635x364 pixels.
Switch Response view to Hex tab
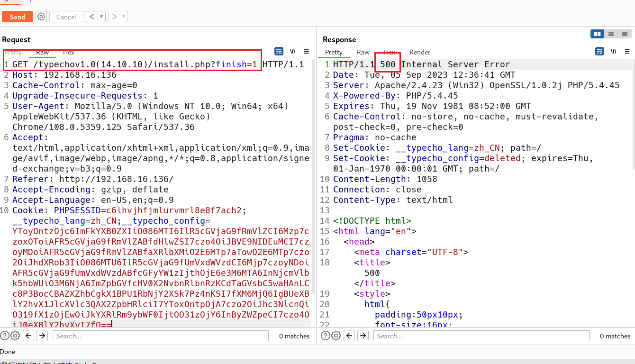click(390, 52)
